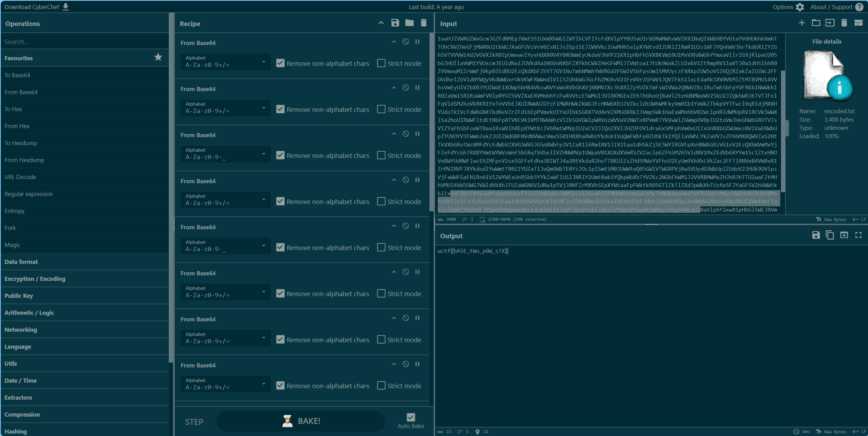Copy raw output to clipboard
Screen dimensions: 868x436
point(830,235)
